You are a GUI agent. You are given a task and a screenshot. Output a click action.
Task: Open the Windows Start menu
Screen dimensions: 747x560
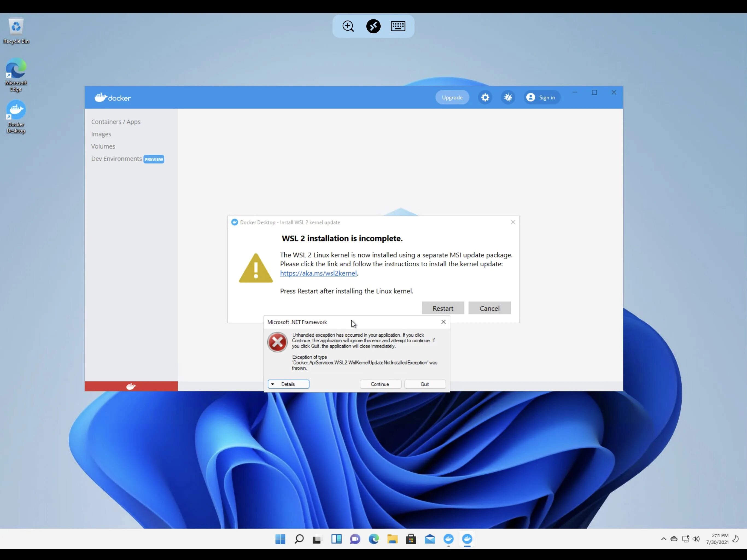coord(280,539)
